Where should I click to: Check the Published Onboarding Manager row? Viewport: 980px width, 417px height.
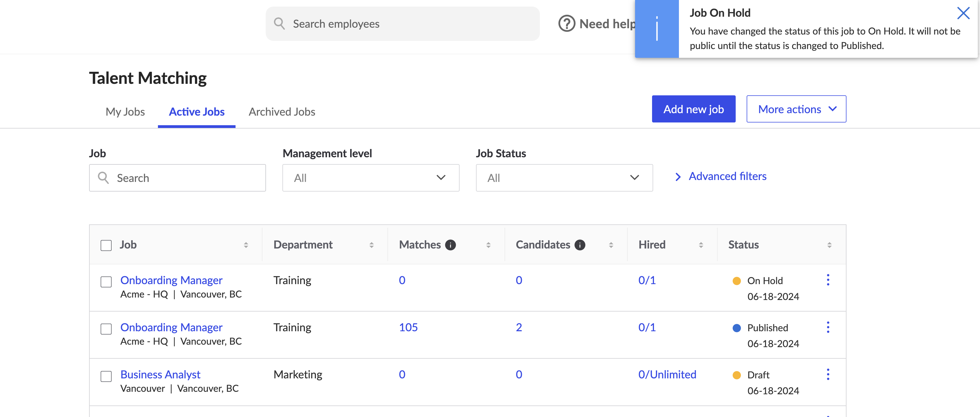[106, 329]
